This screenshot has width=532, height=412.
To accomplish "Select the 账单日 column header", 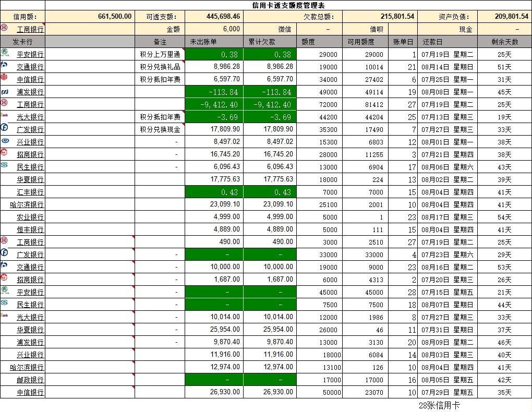I will pos(403,42).
